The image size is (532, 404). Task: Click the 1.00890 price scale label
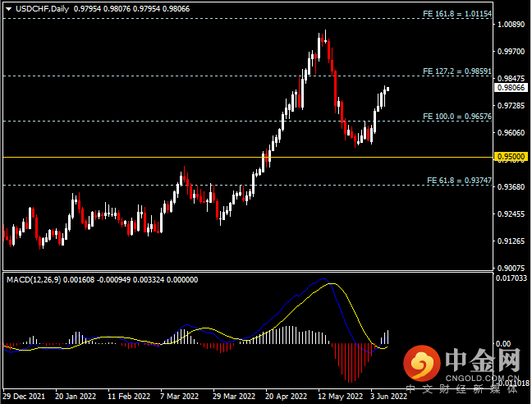(511, 25)
